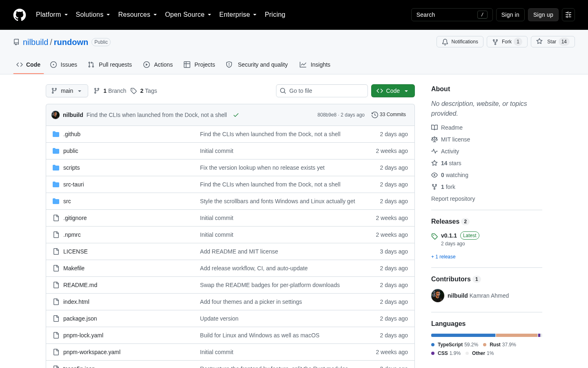Click the Rust 37.9% language legend

pyautogui.click(x=499, y=345)
